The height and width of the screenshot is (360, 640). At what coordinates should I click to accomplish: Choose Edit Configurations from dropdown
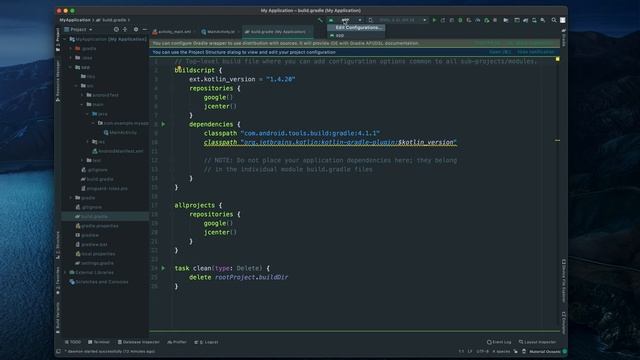click(356, 28)
